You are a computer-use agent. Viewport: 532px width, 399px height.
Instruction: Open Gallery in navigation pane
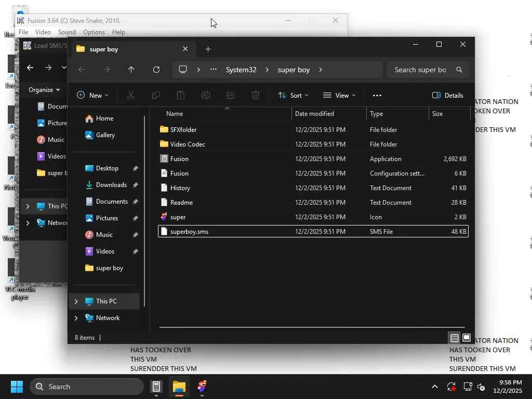pos(105,135)
